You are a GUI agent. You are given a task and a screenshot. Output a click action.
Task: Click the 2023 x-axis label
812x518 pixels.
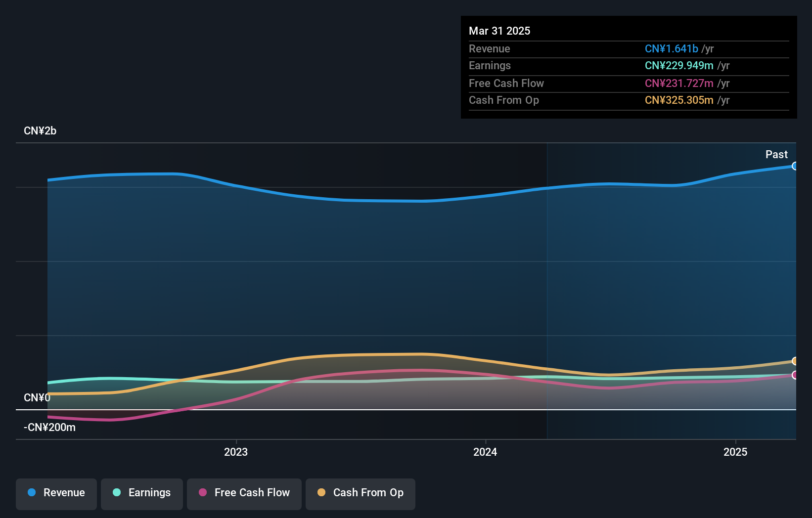[x=236, y=452]
